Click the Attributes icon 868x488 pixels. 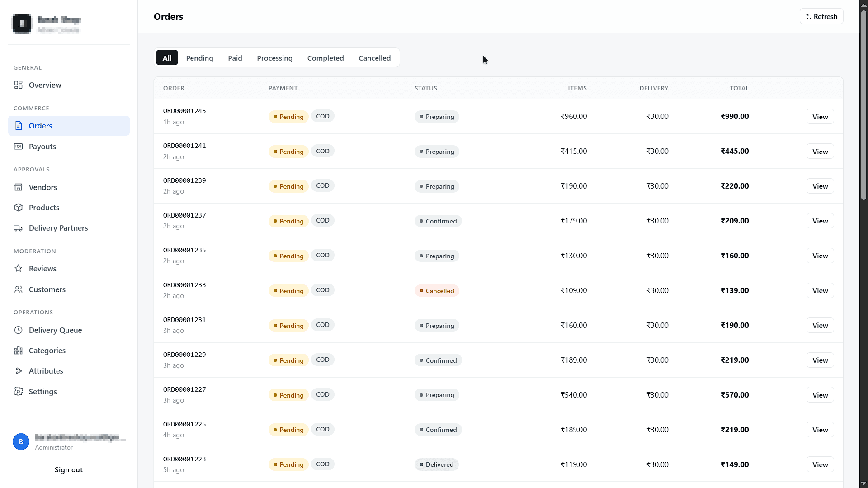18,371
